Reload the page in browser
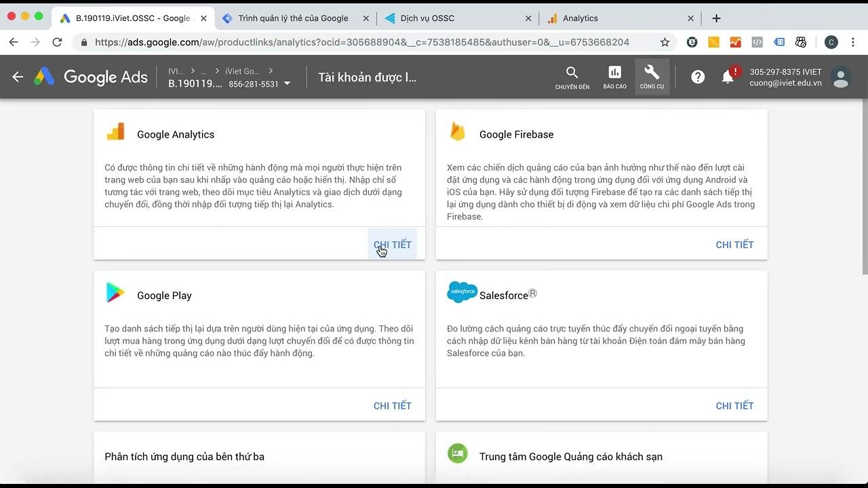868x488 pixels. (57, 42)
